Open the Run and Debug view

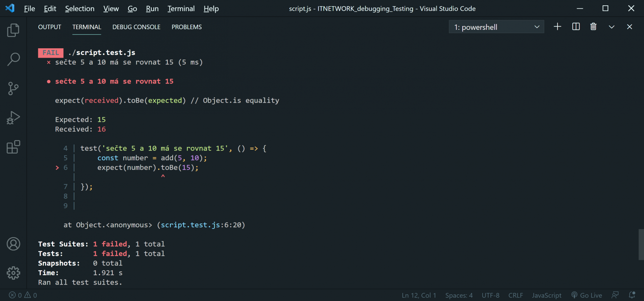click(13, 118)
